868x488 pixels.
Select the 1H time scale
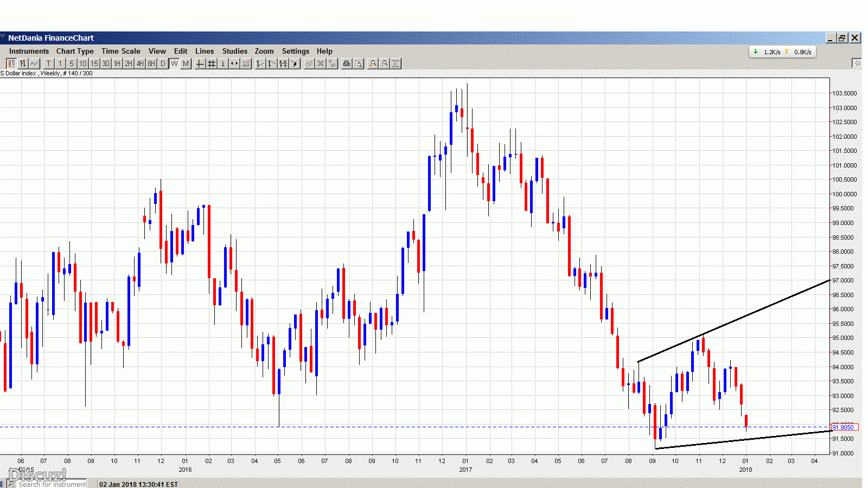pos(117,63)
